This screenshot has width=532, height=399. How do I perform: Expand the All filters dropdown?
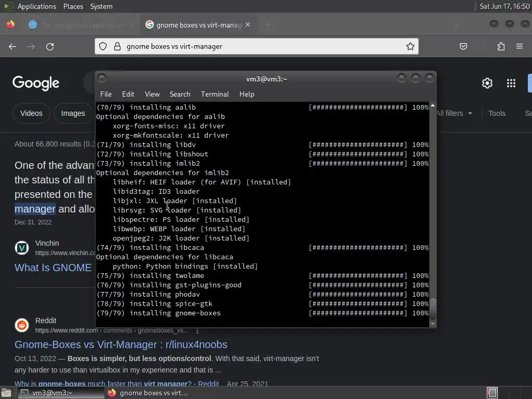pos(454,113)
